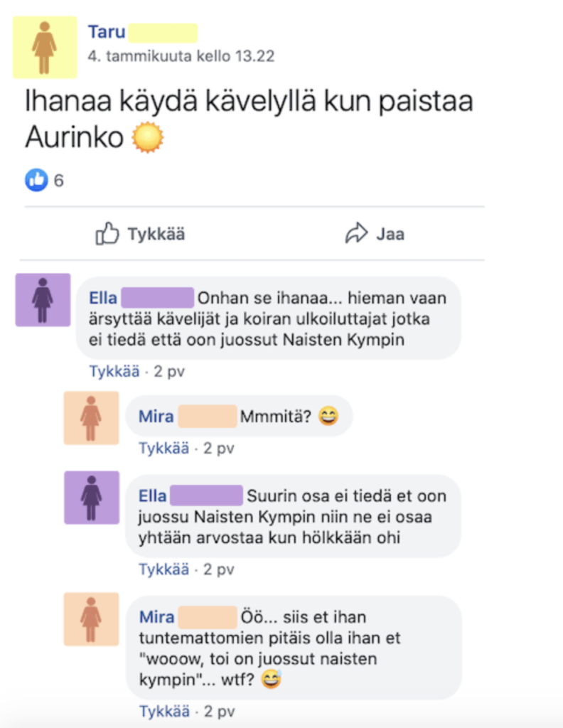Viewport: 563px width, 728px height.
Task: Like Mira's Mmmitä comment
Action: pos(163,448)
